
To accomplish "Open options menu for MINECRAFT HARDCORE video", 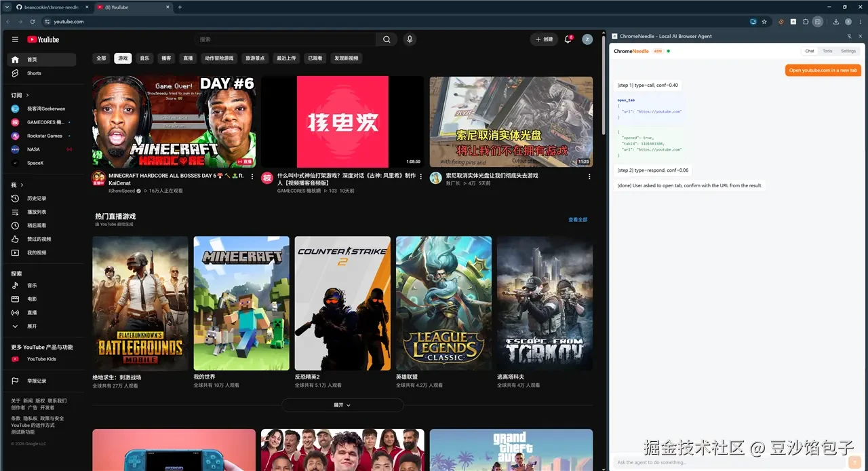I will [252, 176].
